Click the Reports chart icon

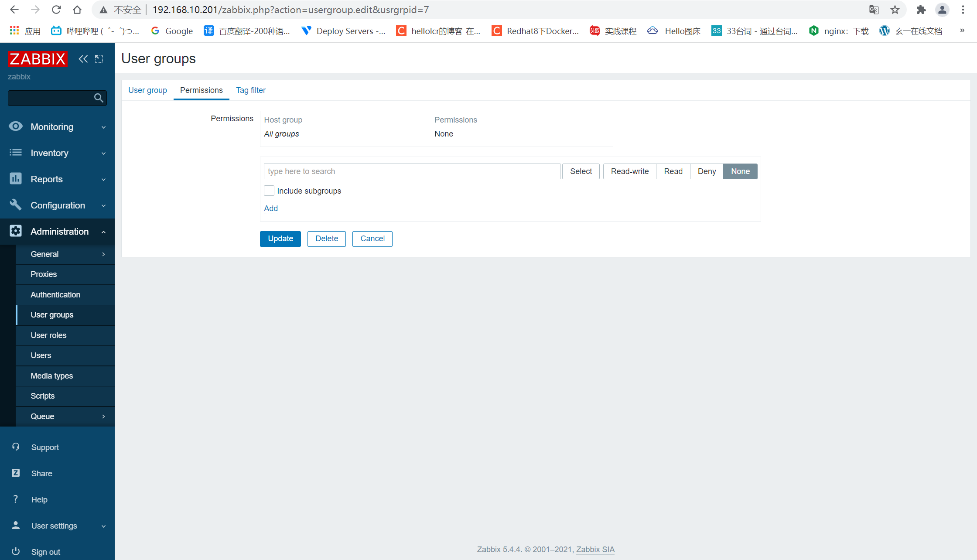click(x=16, y=179)
